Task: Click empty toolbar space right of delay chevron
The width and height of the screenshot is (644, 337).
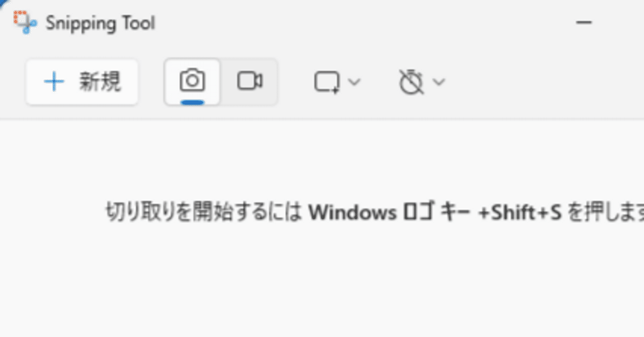Action: [543, 82]
